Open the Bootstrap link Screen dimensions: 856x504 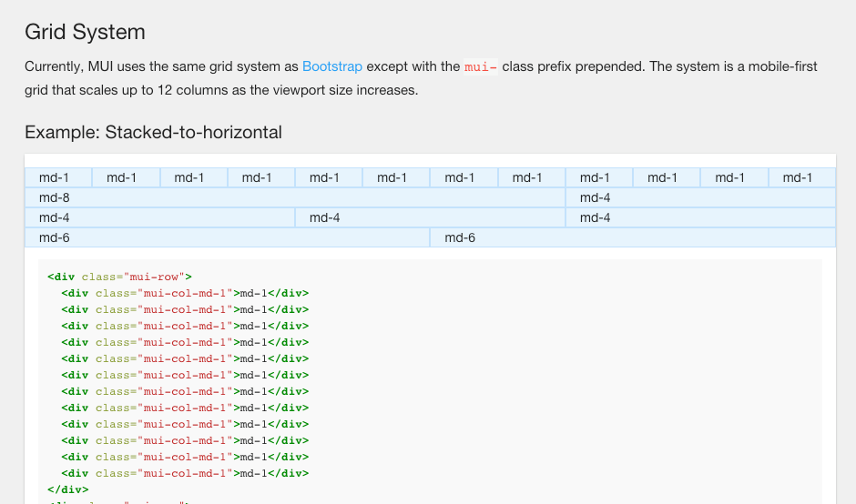pos(332,66)
